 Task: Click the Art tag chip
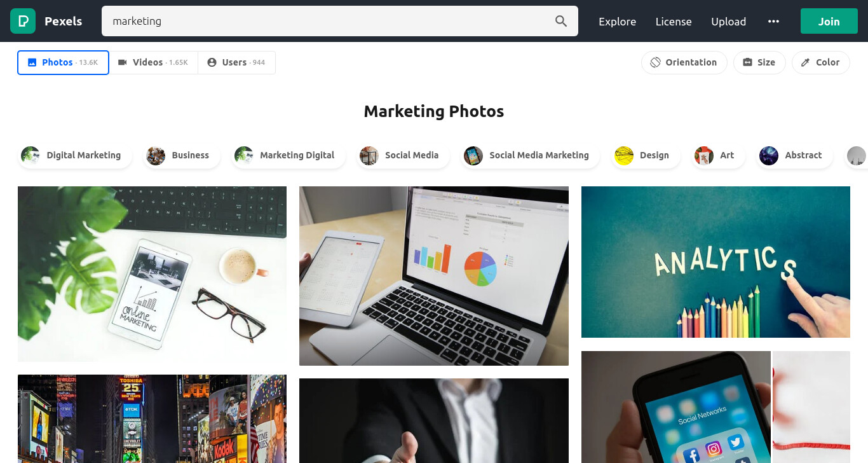click(718, 155)
